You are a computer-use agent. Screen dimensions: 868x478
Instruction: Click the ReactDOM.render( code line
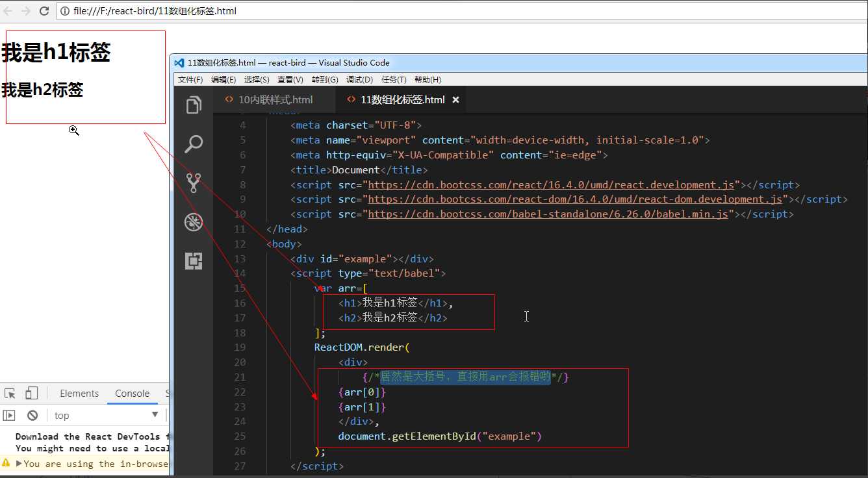click(362, 347)
